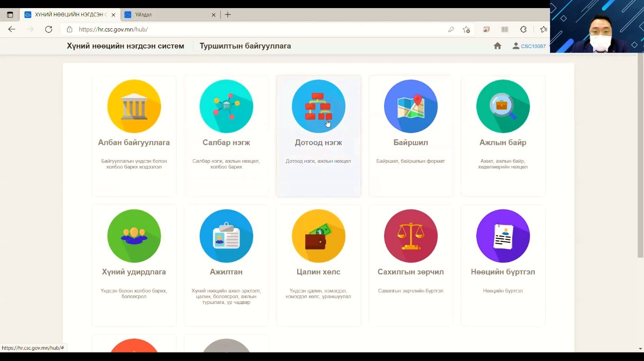This screenshot has height=361, width=644.
Task: Open the Хүний удирдлага people icon
Action: click(x=134, y=236)
